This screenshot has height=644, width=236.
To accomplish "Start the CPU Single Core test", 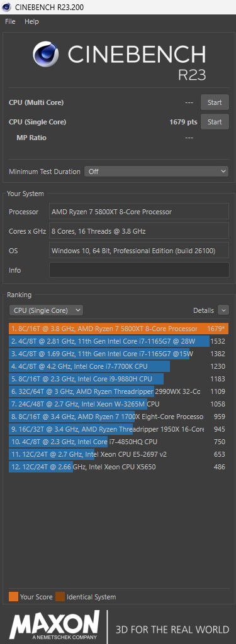I will coord(215,122).
